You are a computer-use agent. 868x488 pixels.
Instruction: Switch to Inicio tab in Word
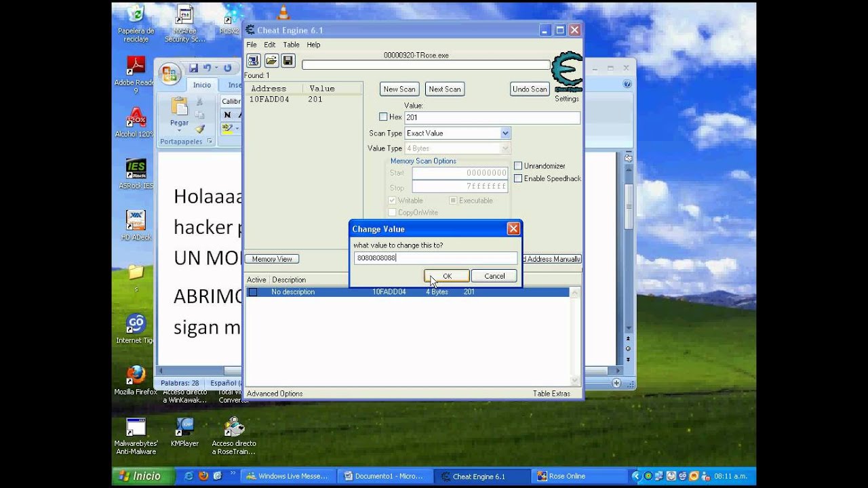tap(202, 85)
